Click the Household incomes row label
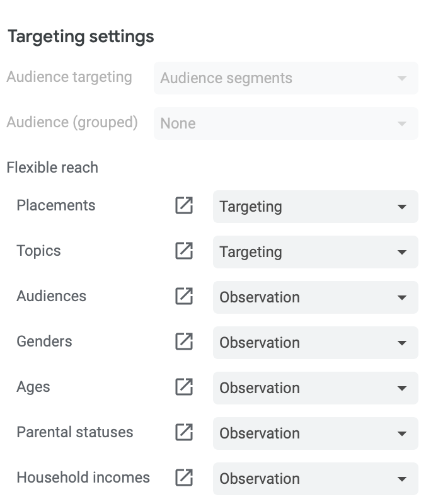The height and width of the screenshot is (504, 426). (x=83, y=478)
